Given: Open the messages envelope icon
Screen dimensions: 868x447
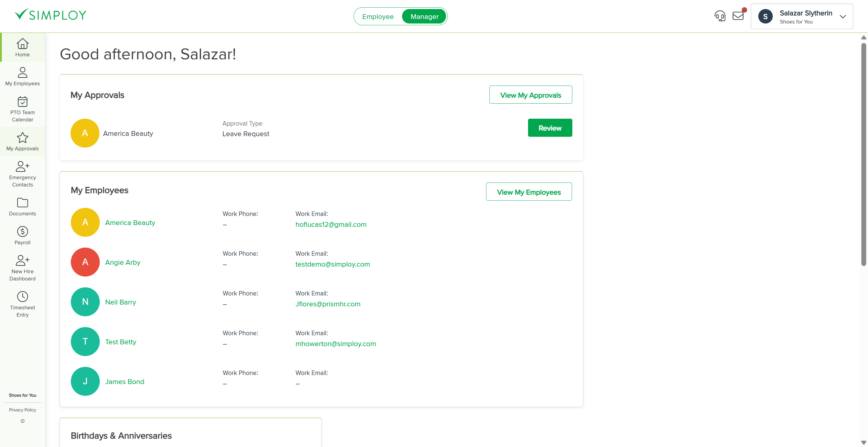Looking at the screenshot, I should [738, 16].
